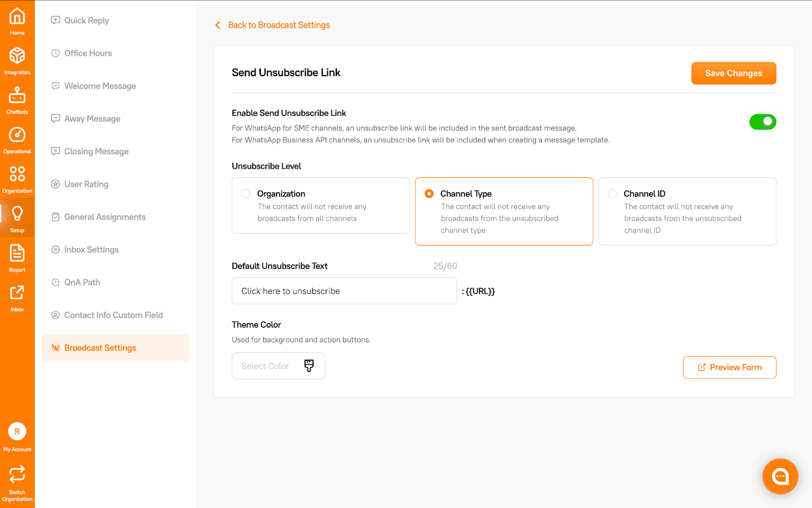Click the Channel ID description text
The image size is (812, 508).
pyautogui.click(x=683, y=218)
